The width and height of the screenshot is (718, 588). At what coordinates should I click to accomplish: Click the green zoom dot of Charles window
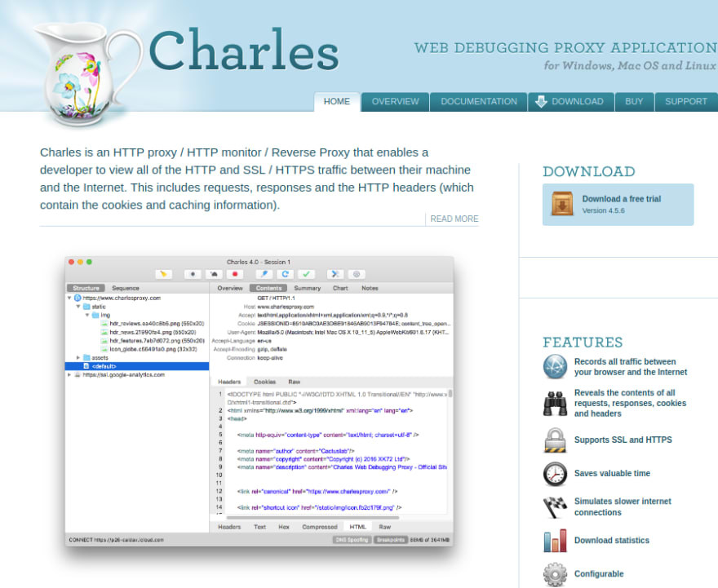click(x=89, y=263)
